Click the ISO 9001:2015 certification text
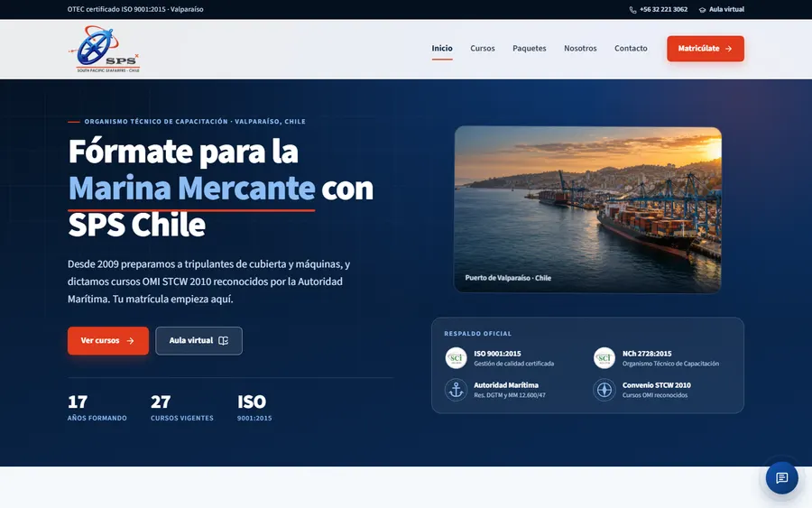Viewport: 812px width, 508px height. point(497,354)
